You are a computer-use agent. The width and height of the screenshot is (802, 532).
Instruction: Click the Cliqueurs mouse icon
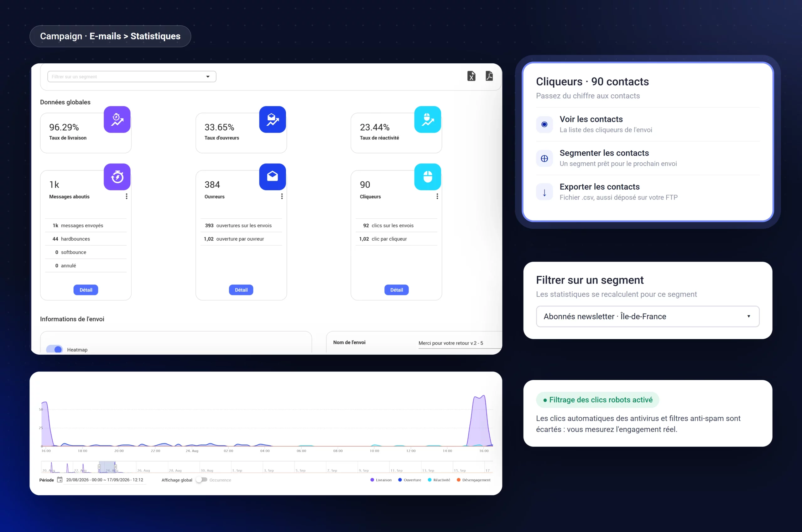click(427, 177)
